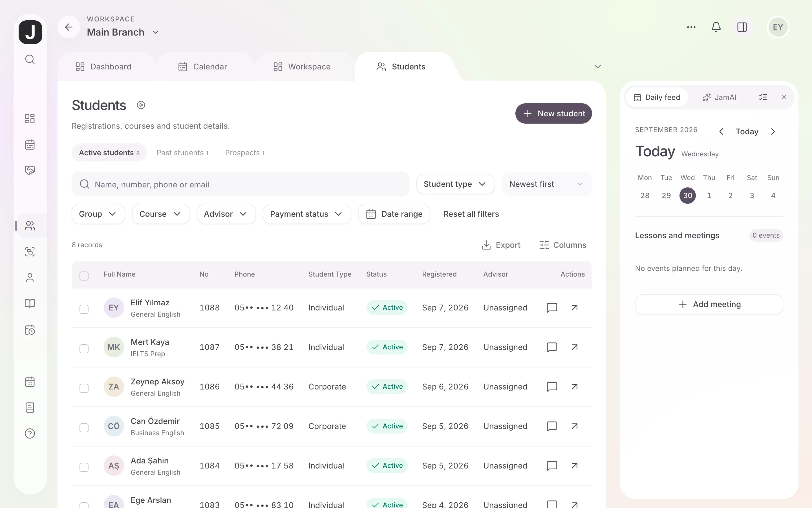812x508 pixels.
Task: Open message icon for Elif Yılmaz
Action: tap(552, 307)
